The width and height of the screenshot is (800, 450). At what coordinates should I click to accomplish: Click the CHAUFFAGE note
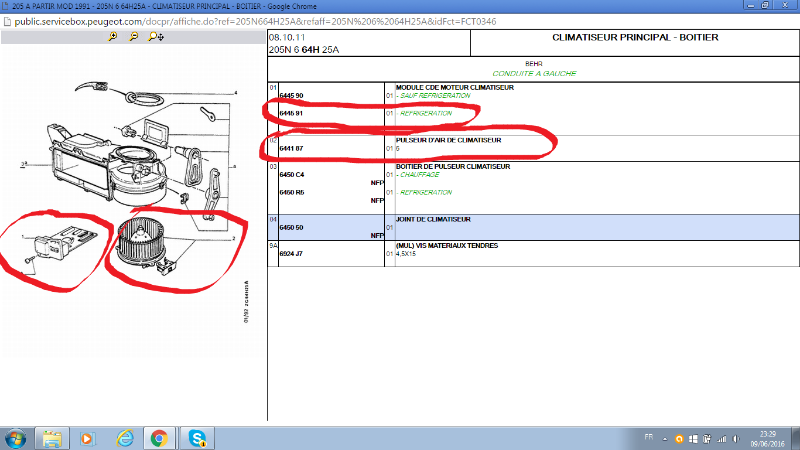click(418, 175)
